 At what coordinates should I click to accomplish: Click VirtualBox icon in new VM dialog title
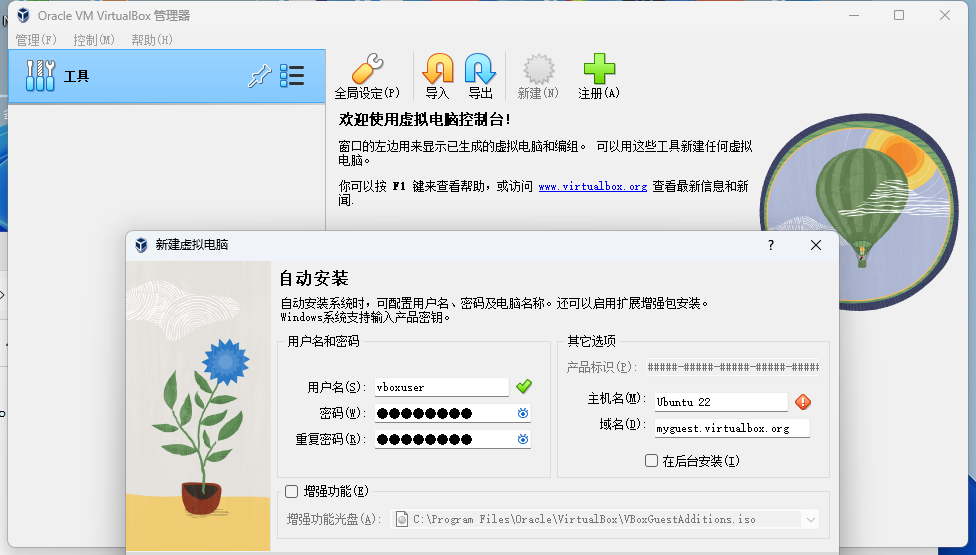coord(141,245)
